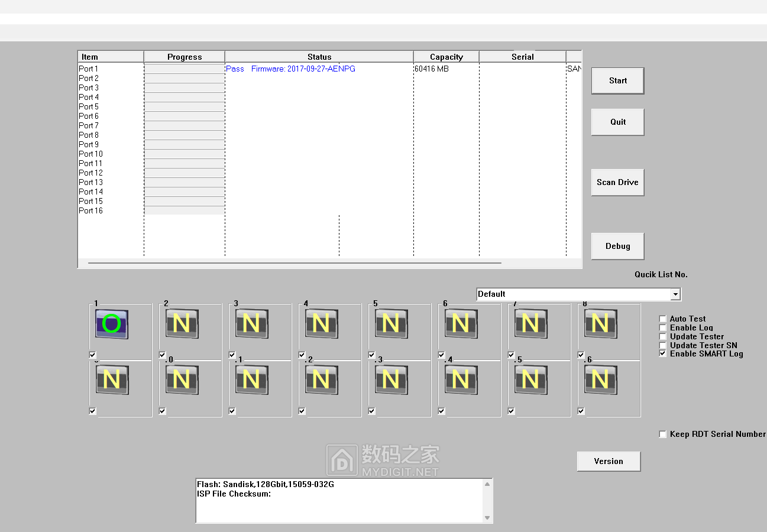
Task: Click the Item column header
Action: pyautogui.click(x=111, y=57)
